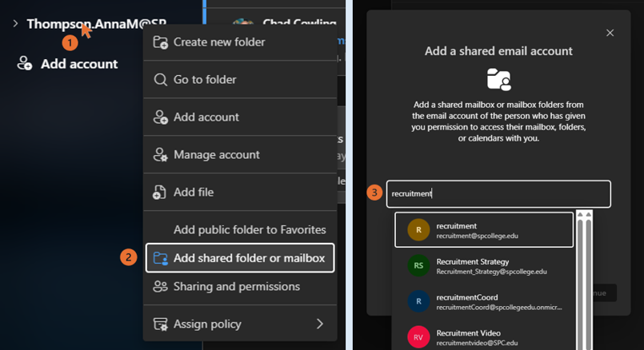Screen dimensions: 644x350
Task: Click the blue R avatar for recruitmentCoord
Action: point(418,301)
